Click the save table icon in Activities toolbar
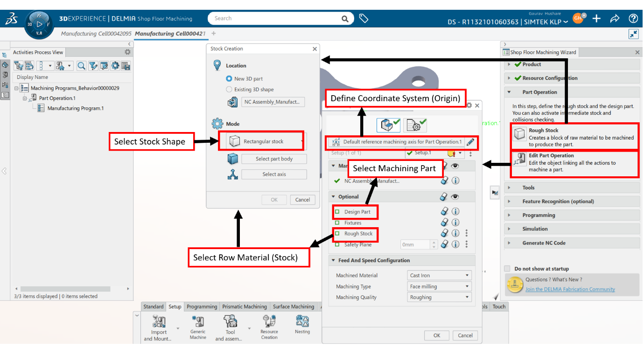The image size is (644, 362). [126, 66]
